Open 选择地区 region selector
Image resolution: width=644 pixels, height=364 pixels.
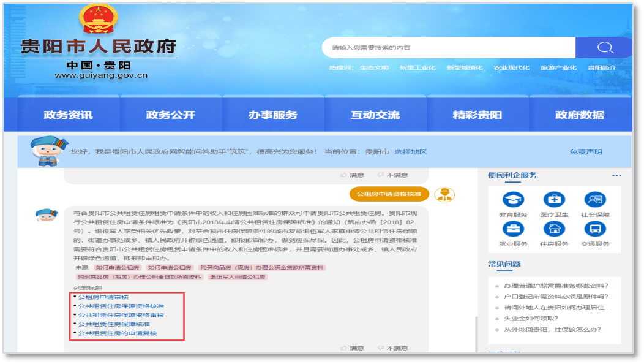[410, 152]
